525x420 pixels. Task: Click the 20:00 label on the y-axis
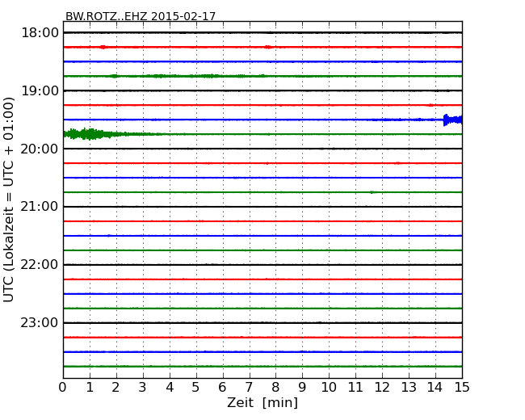click(x=40, y=149)
